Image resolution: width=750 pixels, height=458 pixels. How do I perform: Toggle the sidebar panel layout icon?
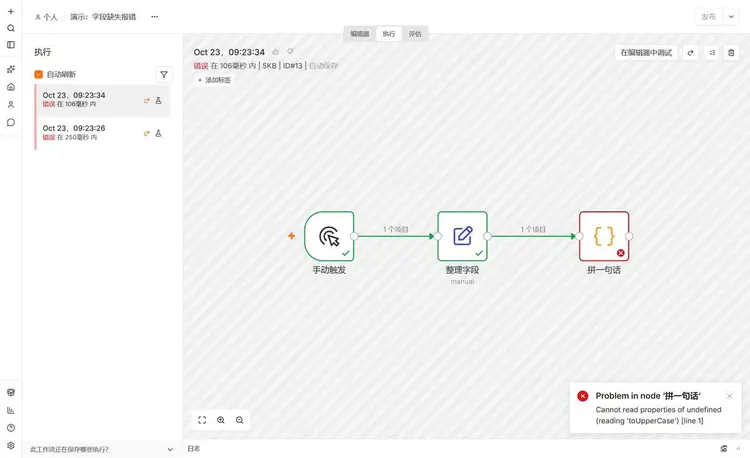(x=11, y=45)
